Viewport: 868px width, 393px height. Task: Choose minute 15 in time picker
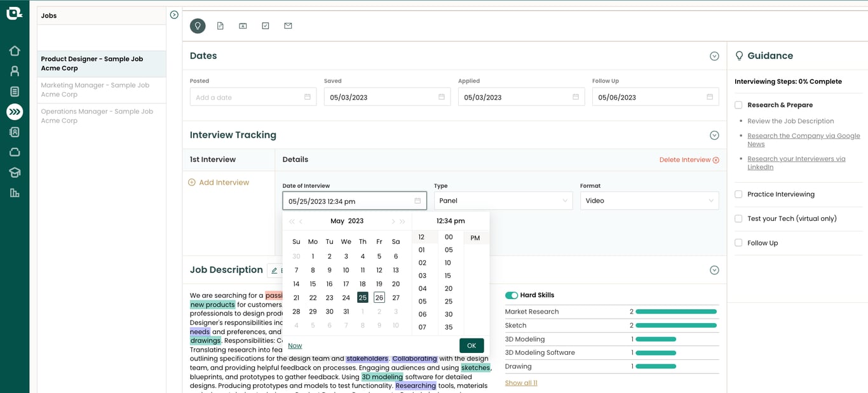click(x=448, y=276)
